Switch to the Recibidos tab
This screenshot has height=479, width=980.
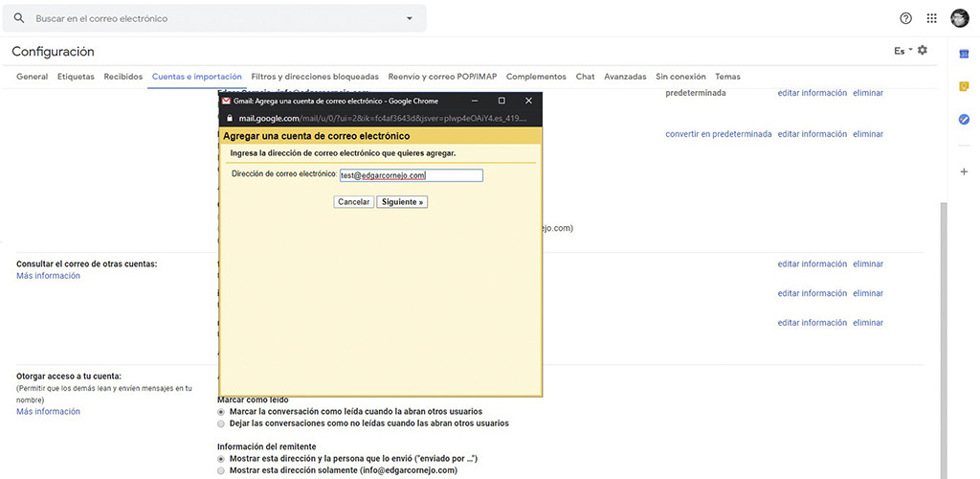point(123,77)
